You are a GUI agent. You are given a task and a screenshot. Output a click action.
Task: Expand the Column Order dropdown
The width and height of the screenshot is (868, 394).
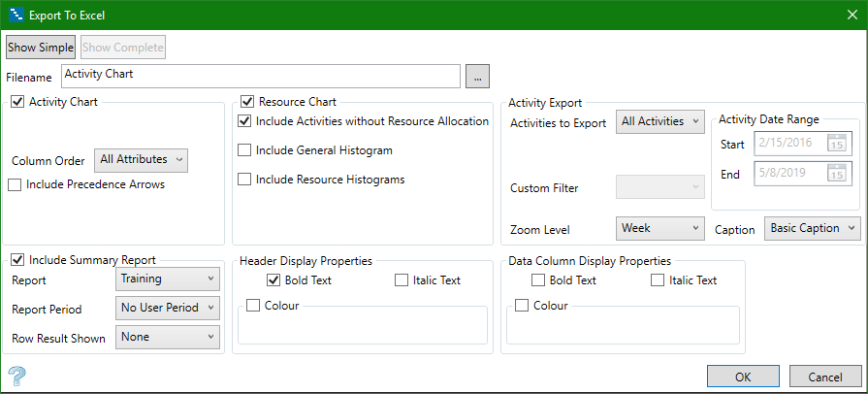click(x=141, y=158)
